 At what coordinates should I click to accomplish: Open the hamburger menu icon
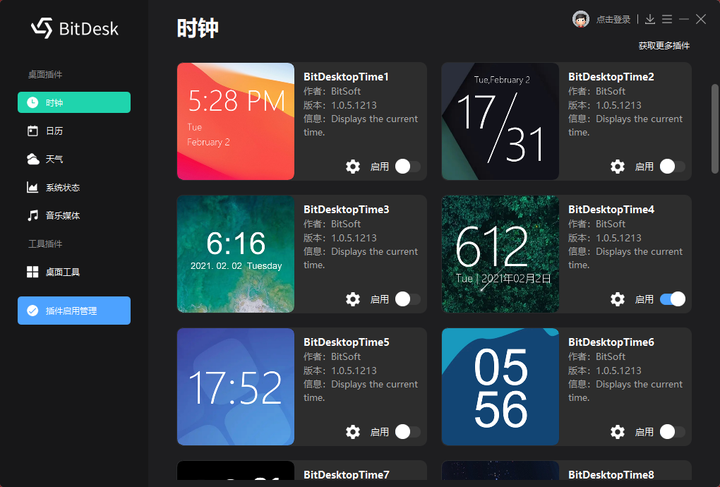pyautogui.click(x=667, y=19)
